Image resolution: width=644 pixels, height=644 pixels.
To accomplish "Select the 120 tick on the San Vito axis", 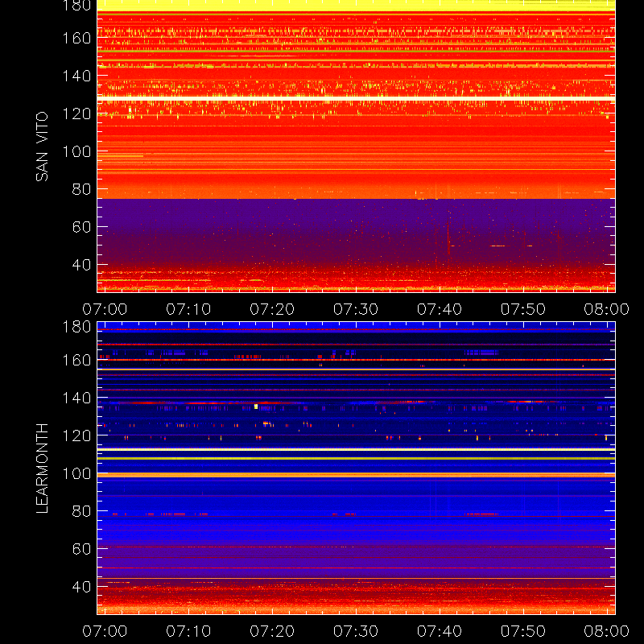I will pos(76,114).
